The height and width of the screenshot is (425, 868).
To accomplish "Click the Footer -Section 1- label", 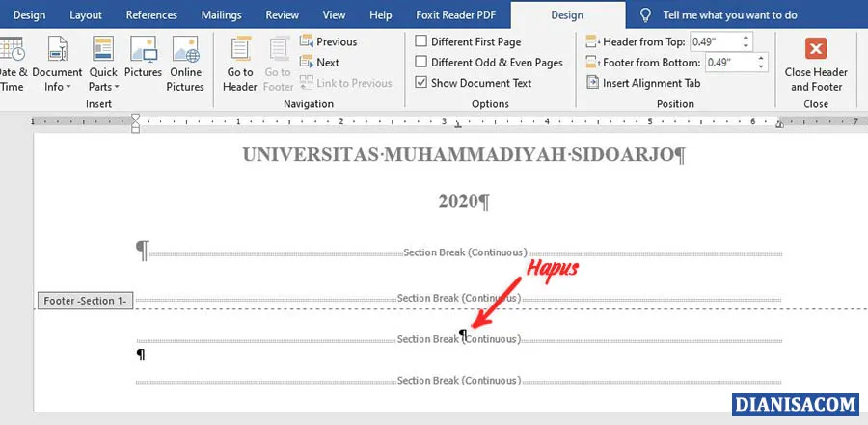I will tap(85, 301).
